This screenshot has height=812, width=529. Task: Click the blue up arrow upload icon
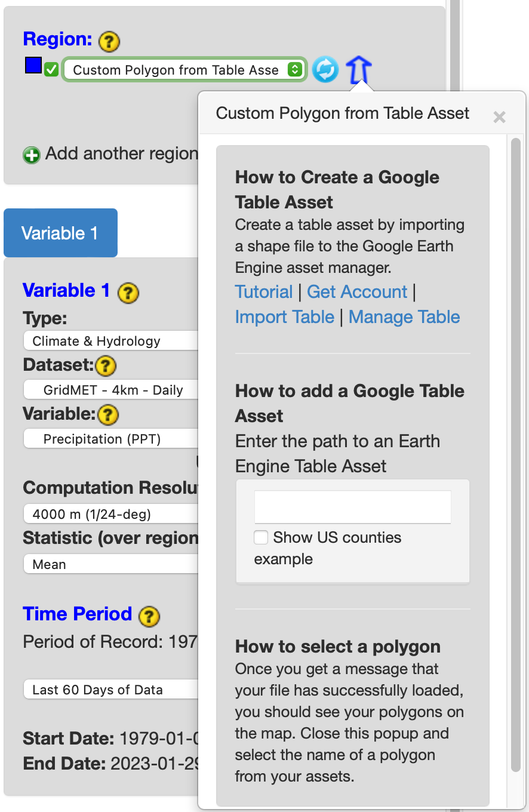pos(358,69)
